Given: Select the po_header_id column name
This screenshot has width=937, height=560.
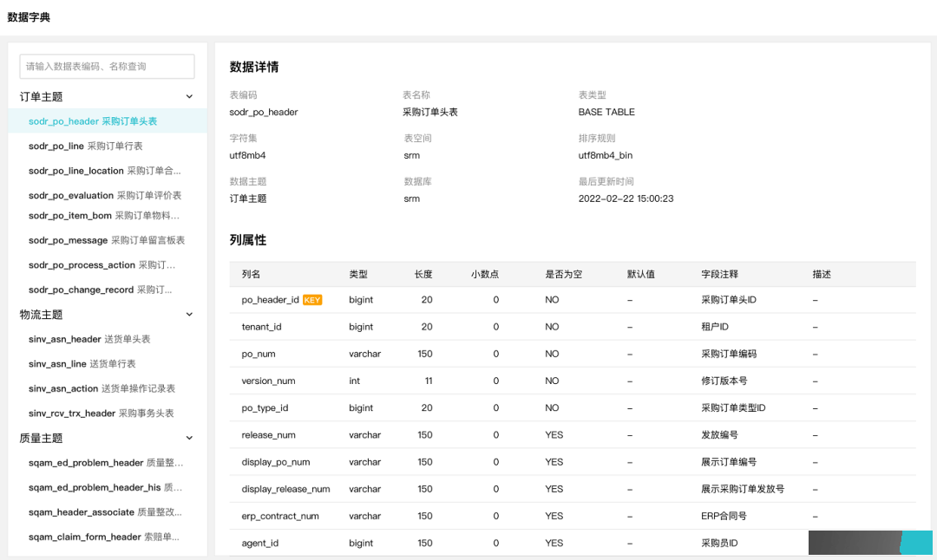Looking at the screenshot, I should pyautogui.click(x=270, y=300).
